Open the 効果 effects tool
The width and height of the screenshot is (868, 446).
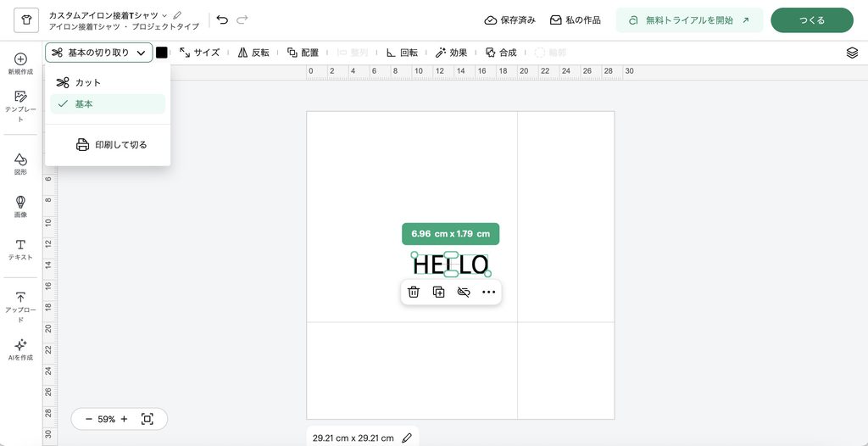tap(451, 53)
